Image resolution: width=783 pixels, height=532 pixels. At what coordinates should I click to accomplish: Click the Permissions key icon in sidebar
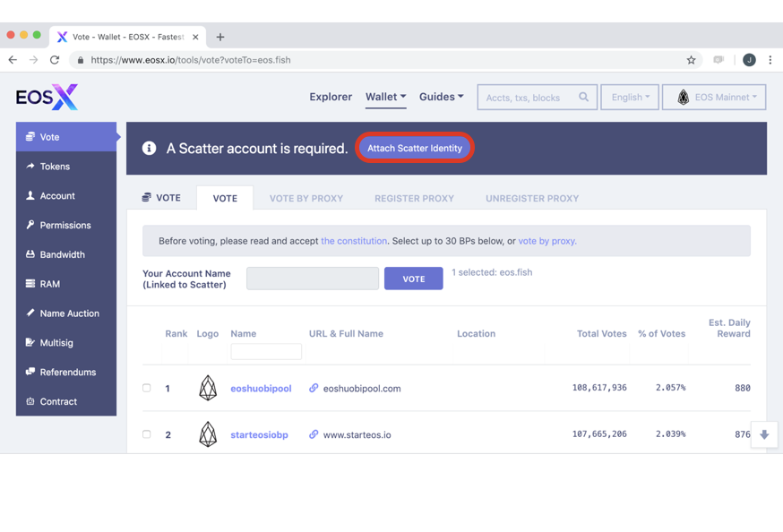pyautogui.click(x=30, y=225)
